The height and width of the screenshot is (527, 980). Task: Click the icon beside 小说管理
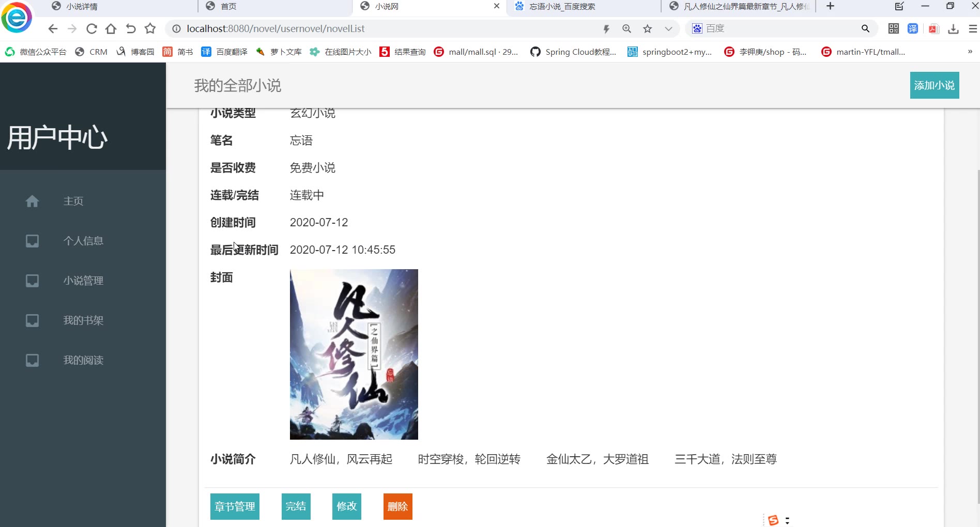(32, 281)
